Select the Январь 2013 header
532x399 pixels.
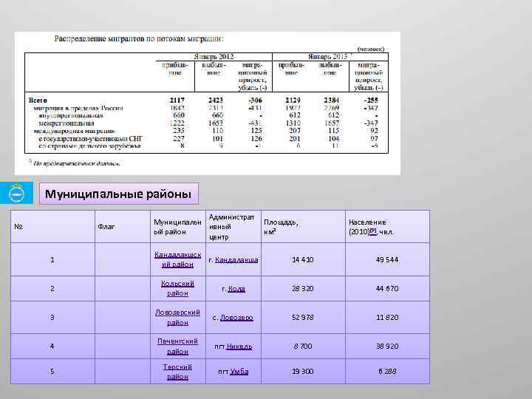click(x=328, y=57)
